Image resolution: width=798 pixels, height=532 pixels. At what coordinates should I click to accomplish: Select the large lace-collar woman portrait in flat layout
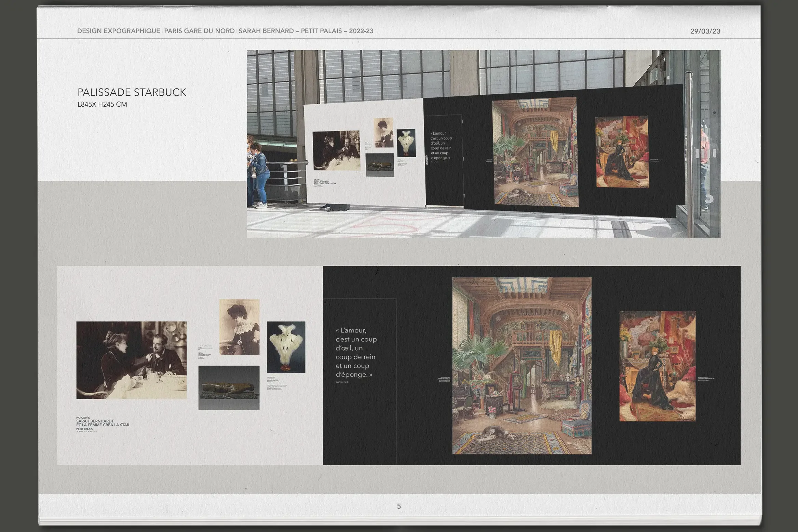tap(239, 327)
